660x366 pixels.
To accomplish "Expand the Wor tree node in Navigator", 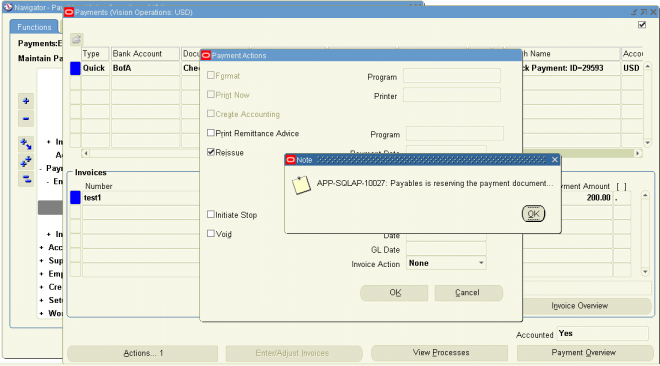I will click(x=41, y=313).
